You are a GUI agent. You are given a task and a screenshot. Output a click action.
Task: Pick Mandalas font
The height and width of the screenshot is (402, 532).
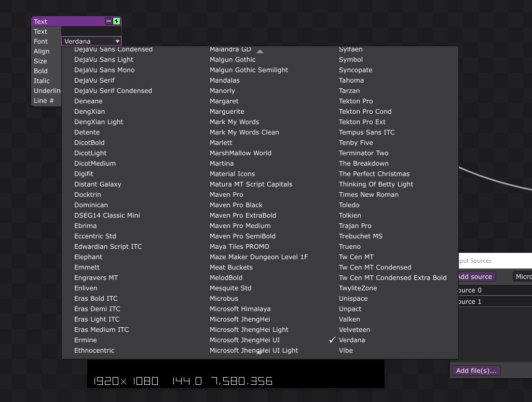tap(224, 81)
